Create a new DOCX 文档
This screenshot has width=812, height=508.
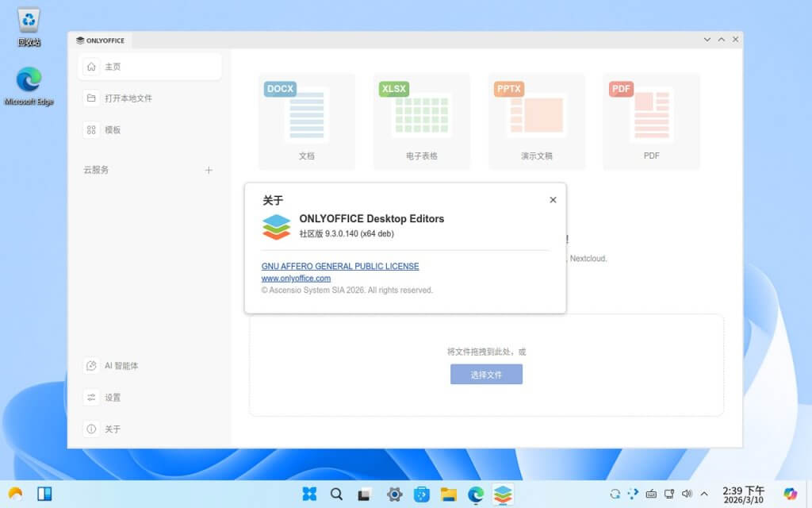307,121
